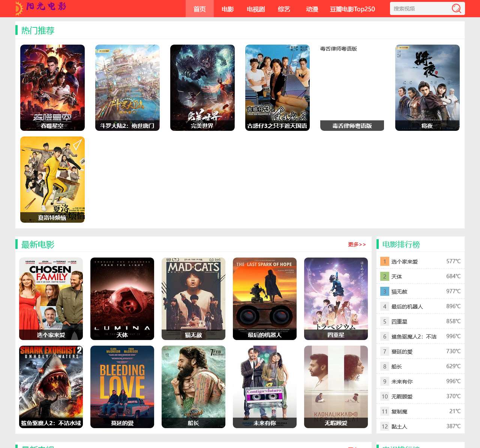Screen dimensions: 480x448
Task: Click rank badge number 3
Action: pyautogui.click(x=385, y=291)
